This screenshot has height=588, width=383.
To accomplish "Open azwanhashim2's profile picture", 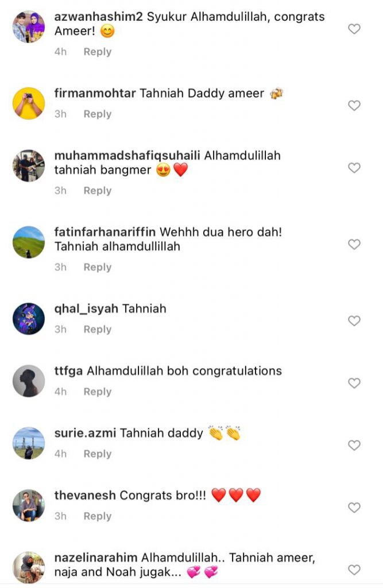I will tap(29, 26).
